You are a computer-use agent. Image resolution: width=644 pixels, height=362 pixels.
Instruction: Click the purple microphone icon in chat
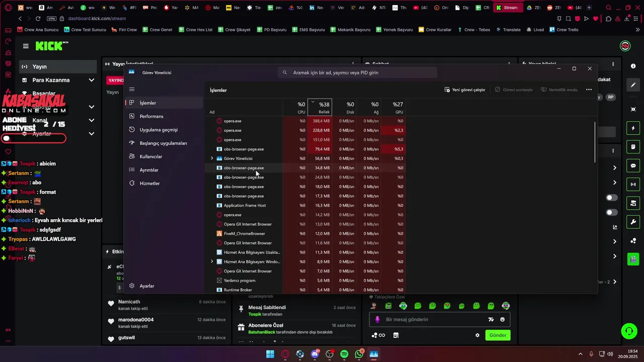(x=377, y=320)
